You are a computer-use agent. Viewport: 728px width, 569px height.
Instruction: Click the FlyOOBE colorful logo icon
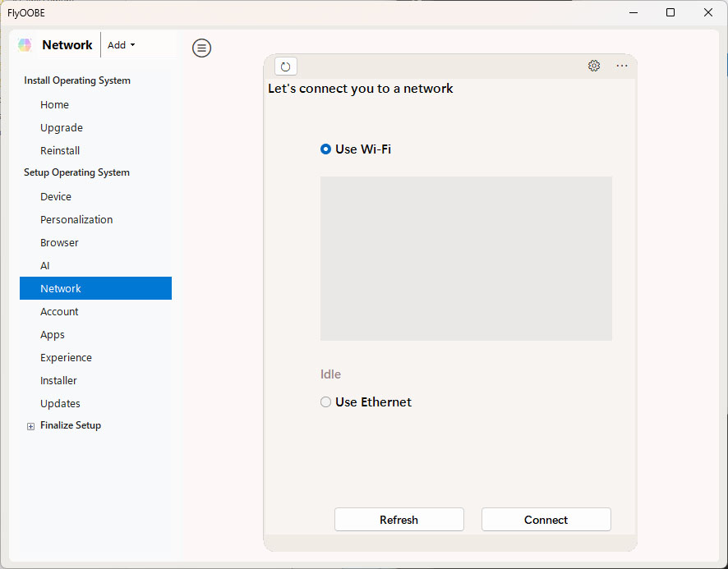coord(25,45)
